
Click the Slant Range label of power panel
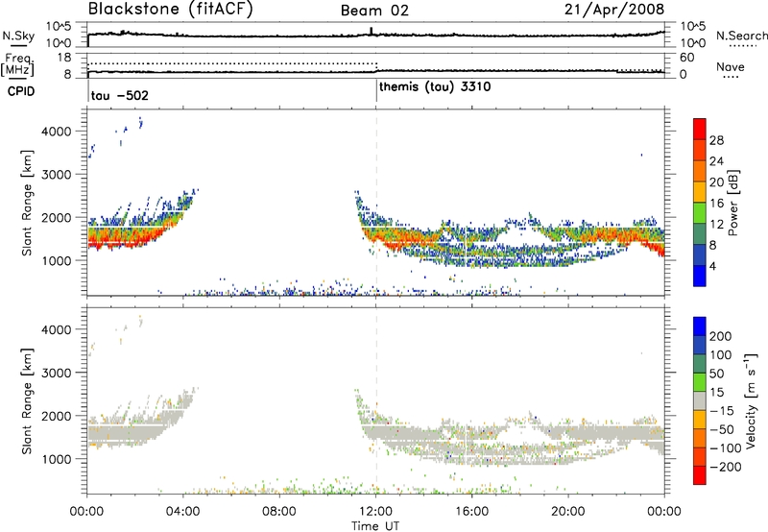click(x=26, y=203)
